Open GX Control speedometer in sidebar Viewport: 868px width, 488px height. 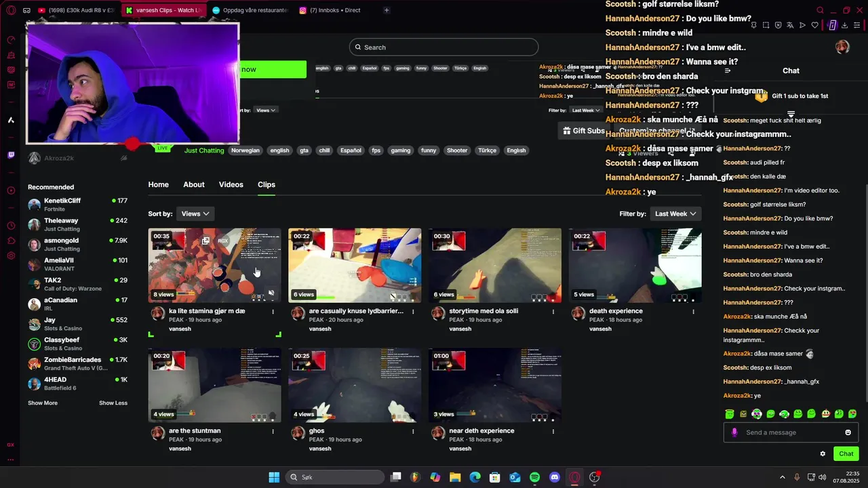[x=11, y=40]
